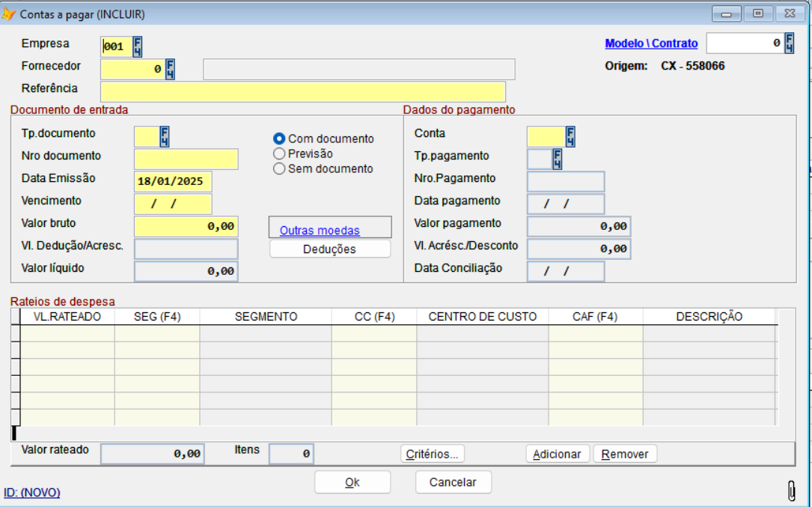Click the F4 icon beside Tp.documento
Image resolution: width=812 pixels, height=507 pixels.
(165, 136)
